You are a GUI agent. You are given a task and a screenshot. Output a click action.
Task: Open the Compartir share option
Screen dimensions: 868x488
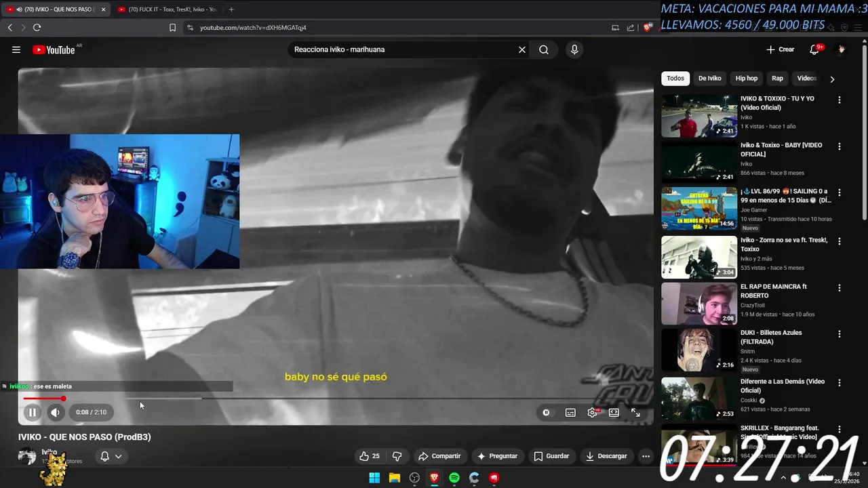click(439, 456)
